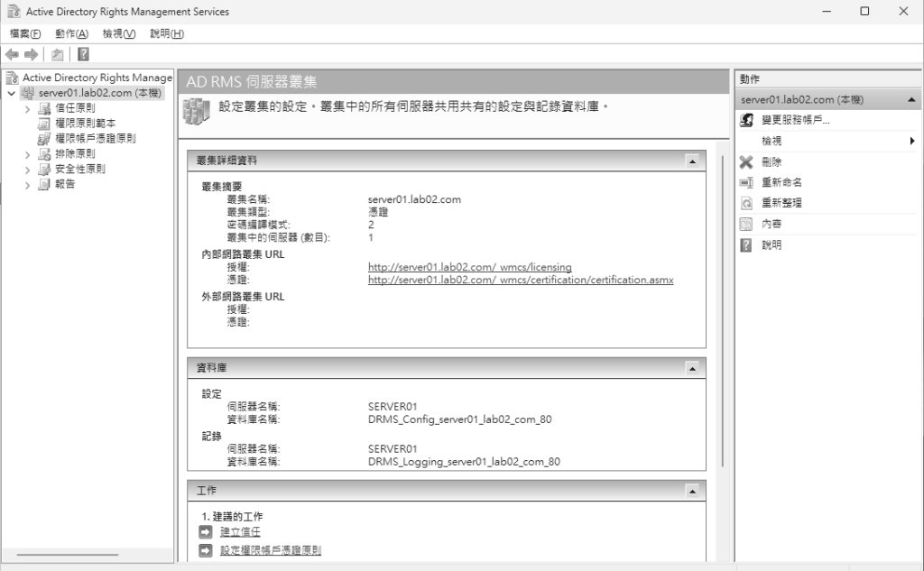Screen dimensions: 924x571
Task: Click the Up one level toolbar icon
Action: point(57,55)
